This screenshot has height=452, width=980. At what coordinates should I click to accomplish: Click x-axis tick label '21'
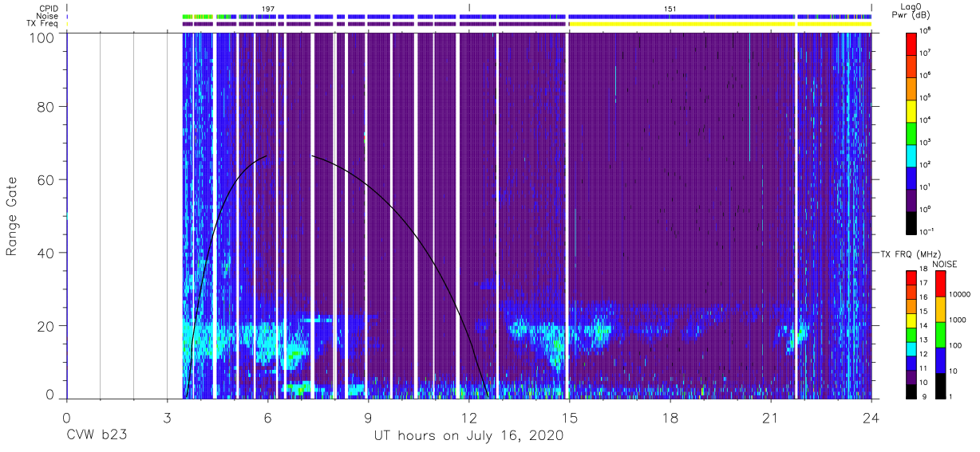point(771,418)
